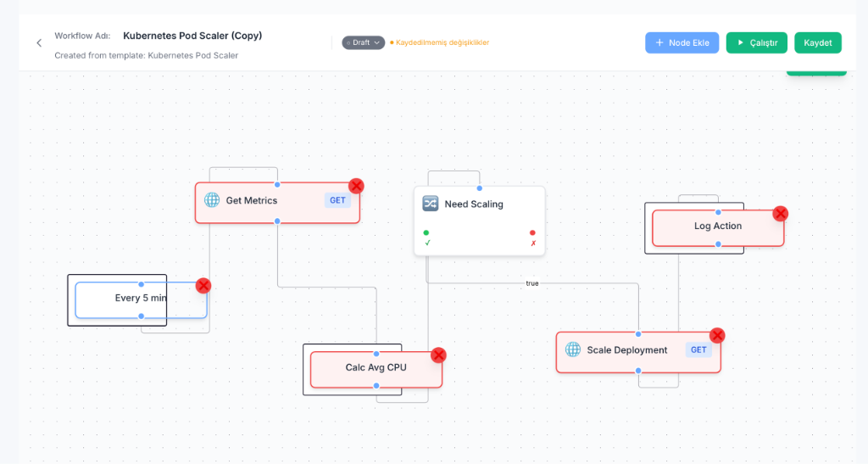868x464 pixels.
Task: Open the Draft status dropdown
Action: pos(364,42)
